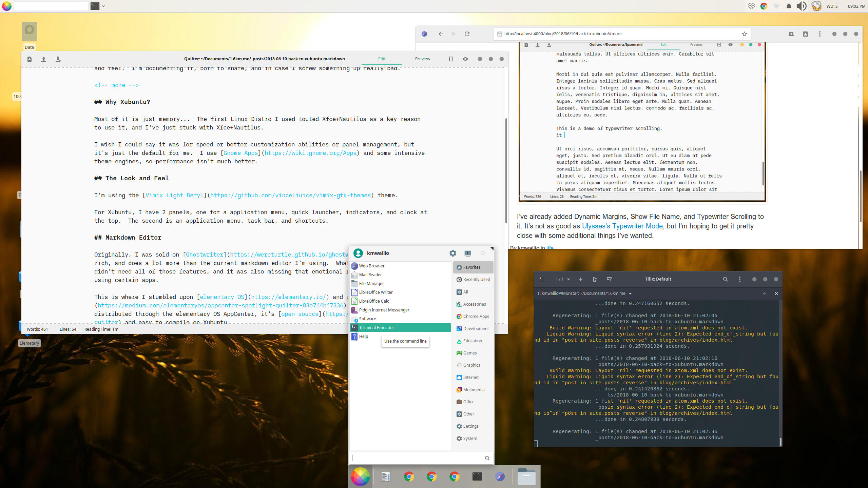Launch Terminal Emulator from menu
868x488 pixels.
pos(400,328)
